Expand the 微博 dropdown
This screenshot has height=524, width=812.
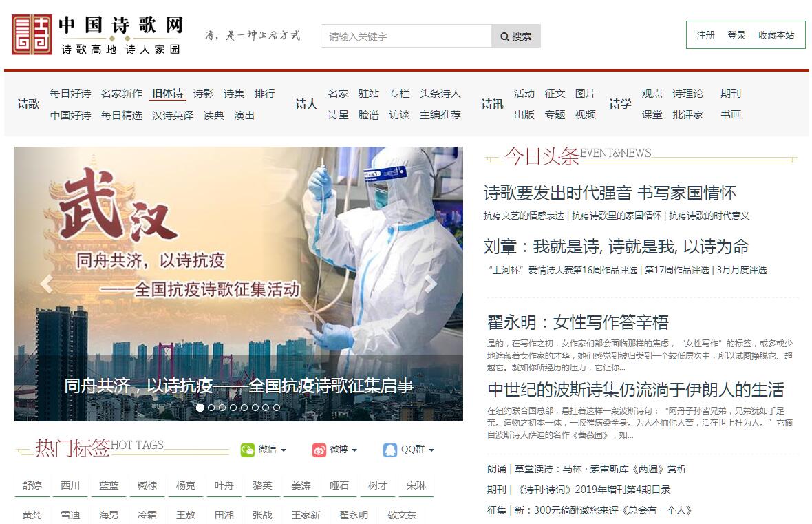(343, 450)
